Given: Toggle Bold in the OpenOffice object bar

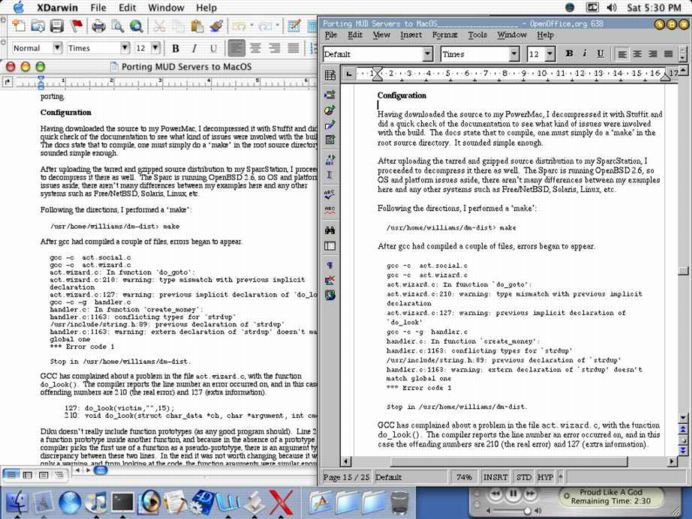Looking at the screenshot, I should point(569,53).
